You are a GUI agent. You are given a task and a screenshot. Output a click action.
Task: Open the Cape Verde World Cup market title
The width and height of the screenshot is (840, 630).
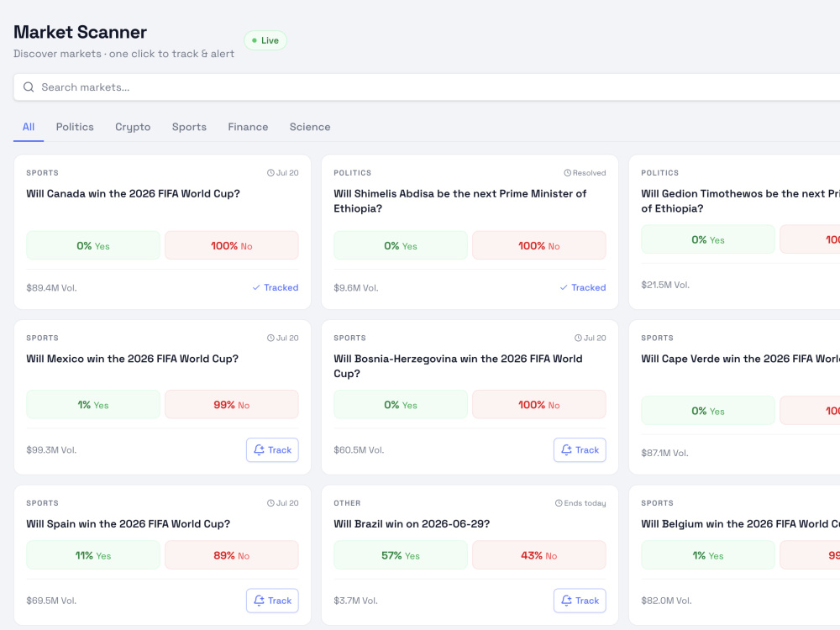740,359
